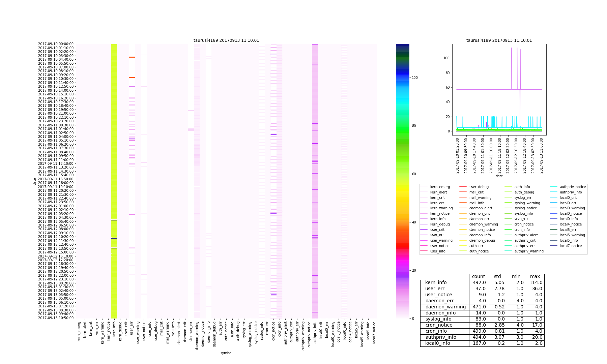Click the title above the heatmap
Image resolution: width=607 pixels, height=364 pixels.
pyautogui.click(x=226, y=40)
